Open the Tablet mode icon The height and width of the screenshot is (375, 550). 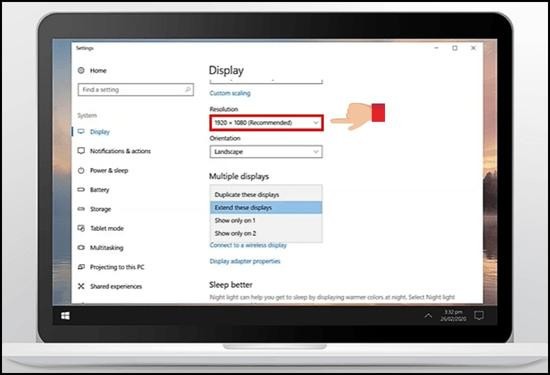coord(81,228)
